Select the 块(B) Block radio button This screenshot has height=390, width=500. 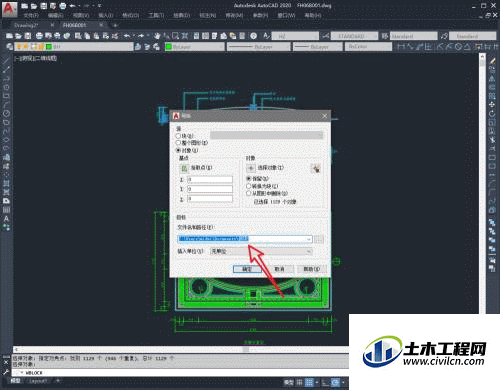[178, 136]
